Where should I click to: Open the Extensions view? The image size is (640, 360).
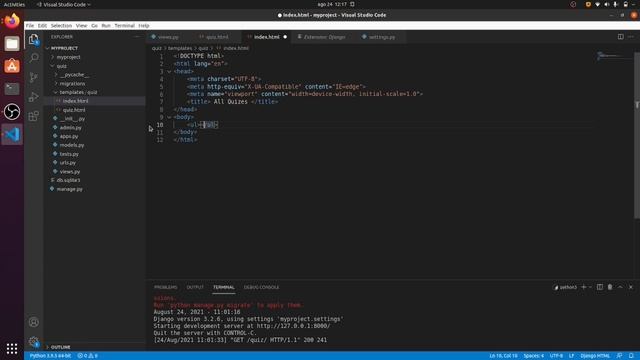[x=34, y=116]
